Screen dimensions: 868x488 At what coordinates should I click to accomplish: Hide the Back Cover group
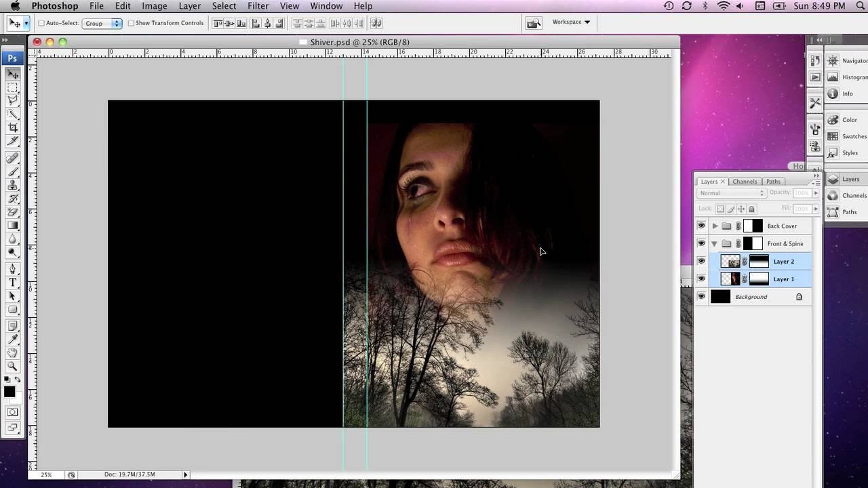[x=701, y=226]
